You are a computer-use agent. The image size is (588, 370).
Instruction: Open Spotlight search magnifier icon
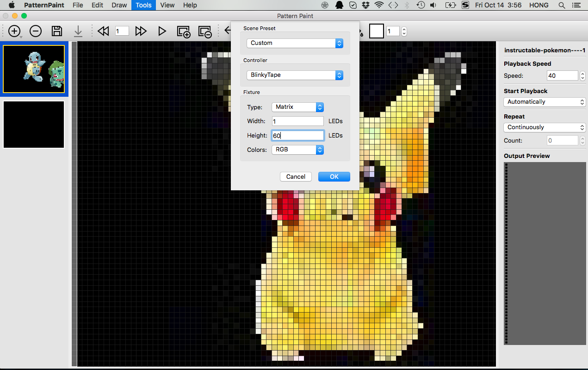[x=562, y=5]
